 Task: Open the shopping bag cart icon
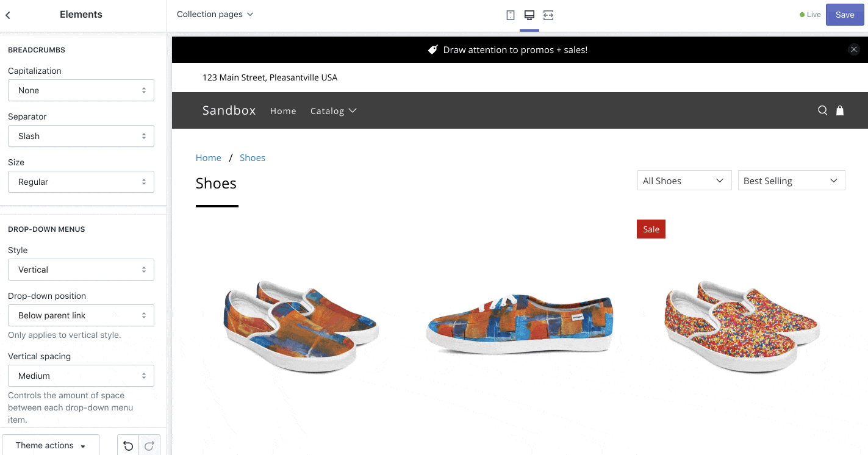840,110
